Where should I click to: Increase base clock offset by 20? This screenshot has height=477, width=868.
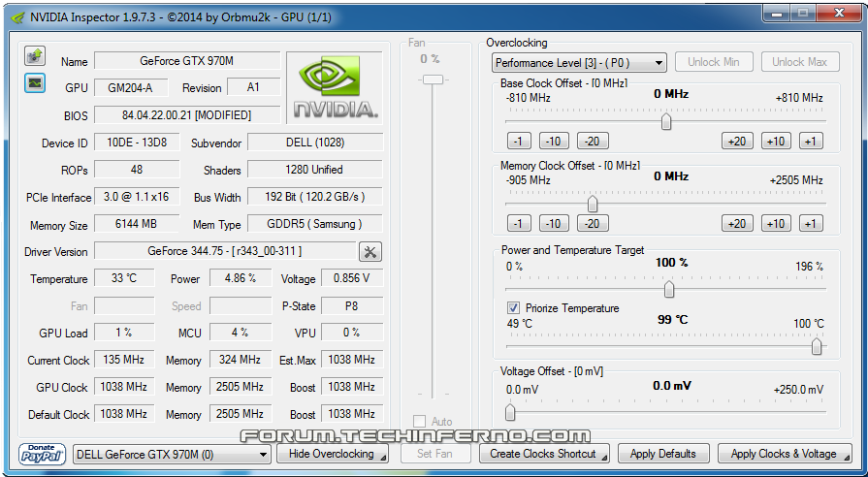tap(737, 142)
